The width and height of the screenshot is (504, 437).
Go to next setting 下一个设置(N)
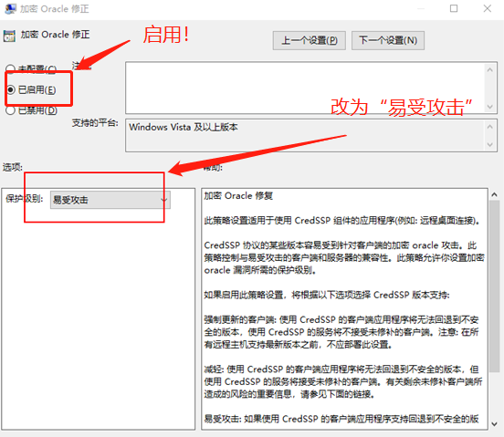coord(388,40)
